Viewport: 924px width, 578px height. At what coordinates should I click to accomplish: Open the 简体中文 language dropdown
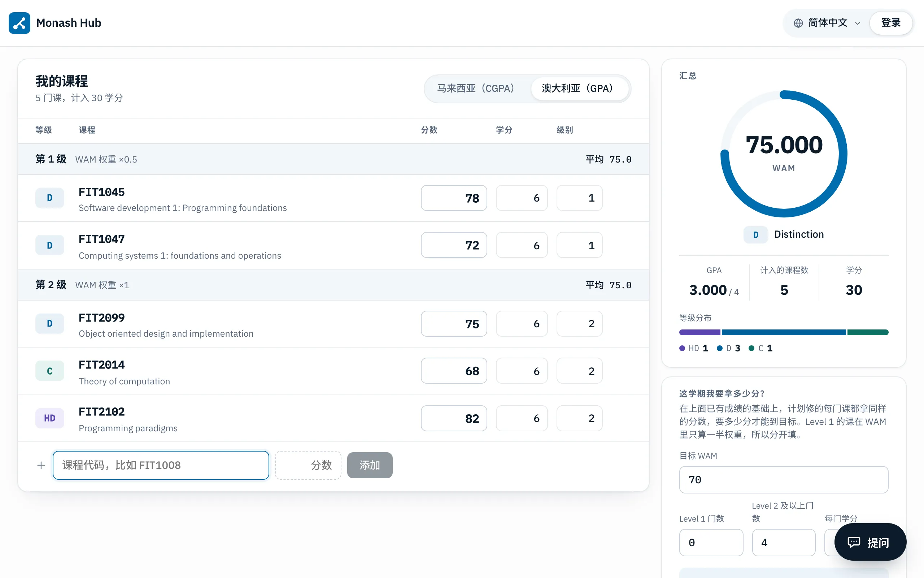827,23
